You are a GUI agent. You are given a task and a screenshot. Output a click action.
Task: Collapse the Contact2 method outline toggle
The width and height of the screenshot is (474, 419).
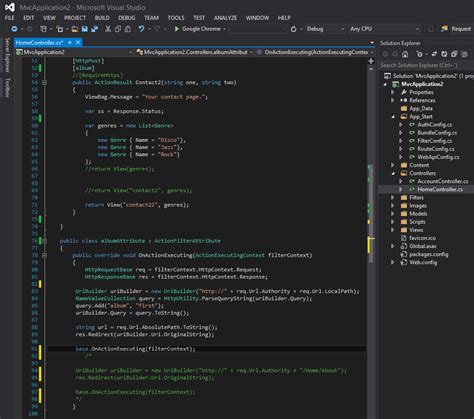point(44,82)
